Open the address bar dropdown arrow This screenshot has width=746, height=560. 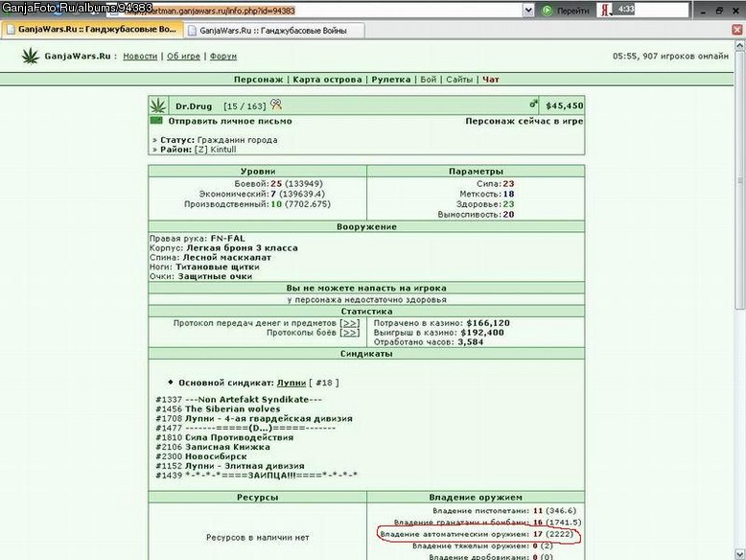pos(528,10)
